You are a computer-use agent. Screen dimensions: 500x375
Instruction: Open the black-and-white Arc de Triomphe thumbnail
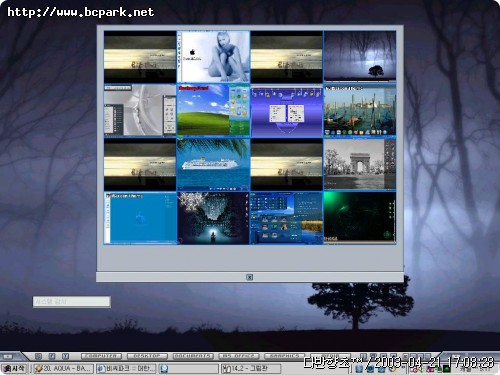tap(360, 164)
